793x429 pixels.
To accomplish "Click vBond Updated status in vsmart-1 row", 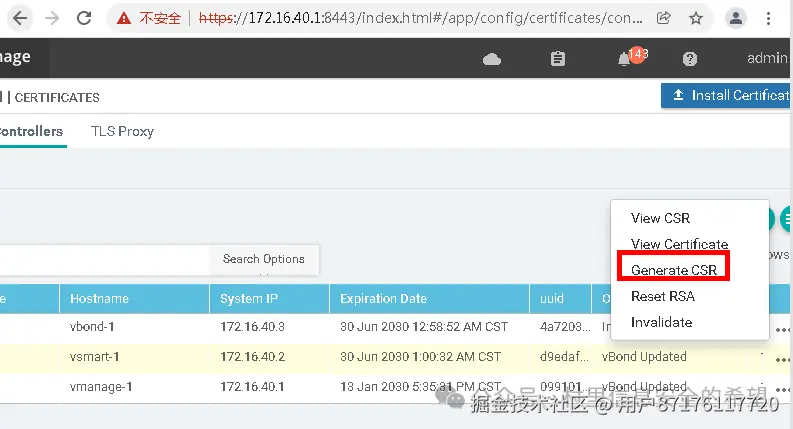I will tap(644, 357).
